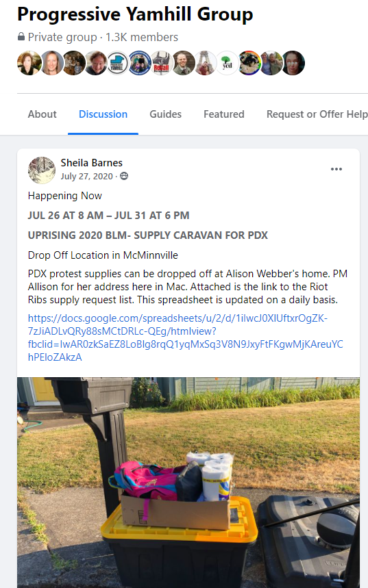368x588 pixels.
Task: Click the Sheila Barnes author name
Action: [x=92, y=163]
